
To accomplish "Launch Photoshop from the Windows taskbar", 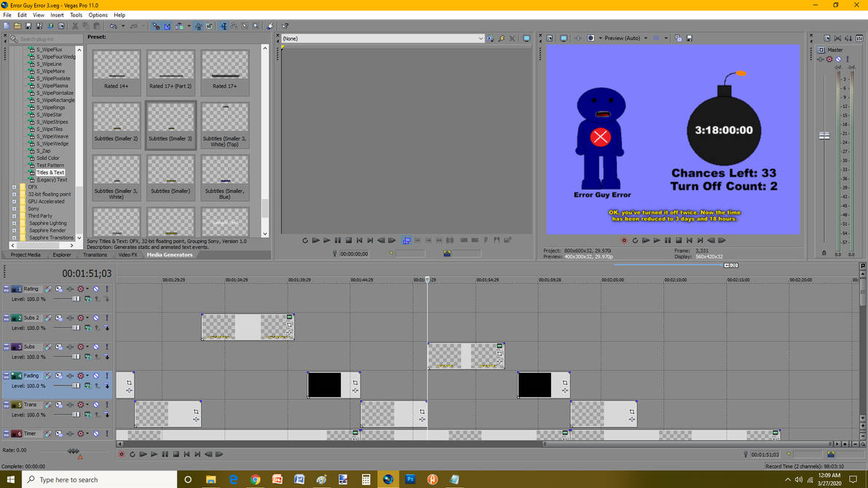I will coord(410,479).
